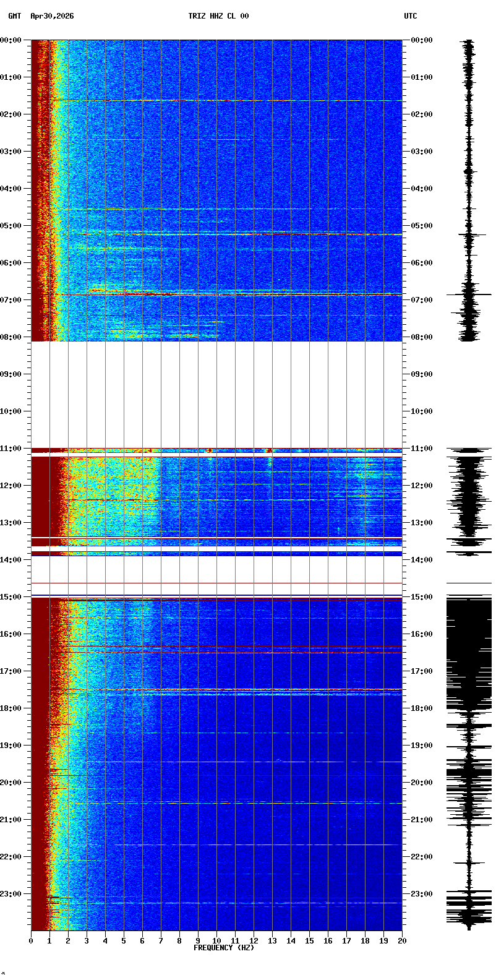
Task: Click the white data gap near 09:00
Action: pos(216,394)
